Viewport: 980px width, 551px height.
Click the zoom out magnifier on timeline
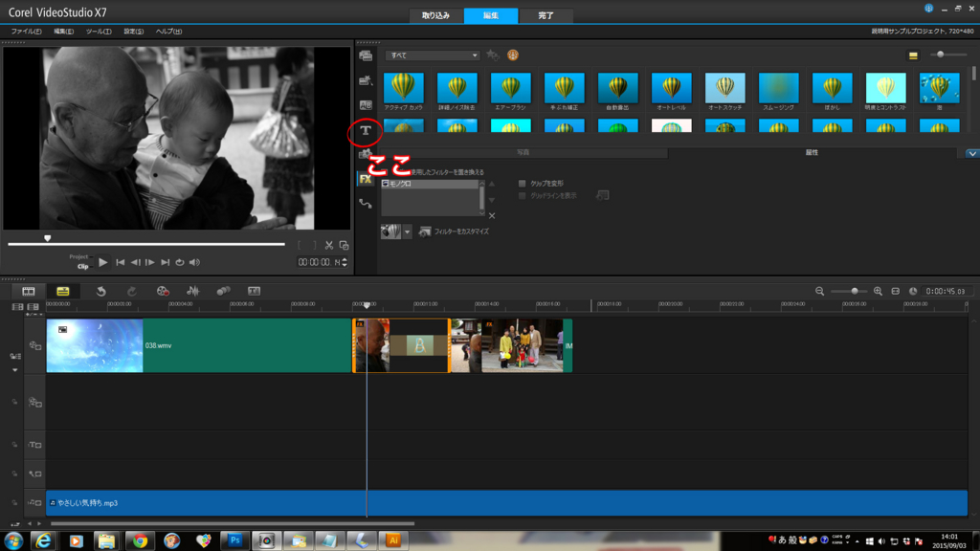click(819, 291)
